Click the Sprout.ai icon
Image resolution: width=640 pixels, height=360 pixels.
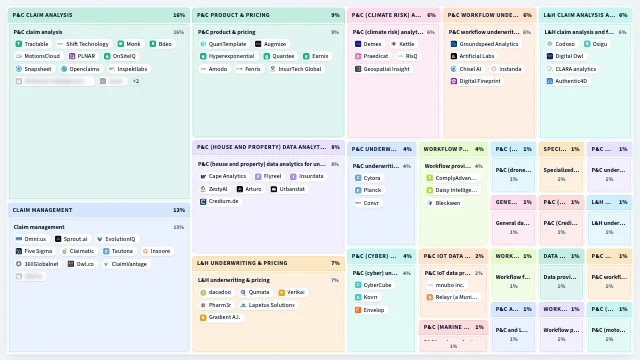(58, 239)
